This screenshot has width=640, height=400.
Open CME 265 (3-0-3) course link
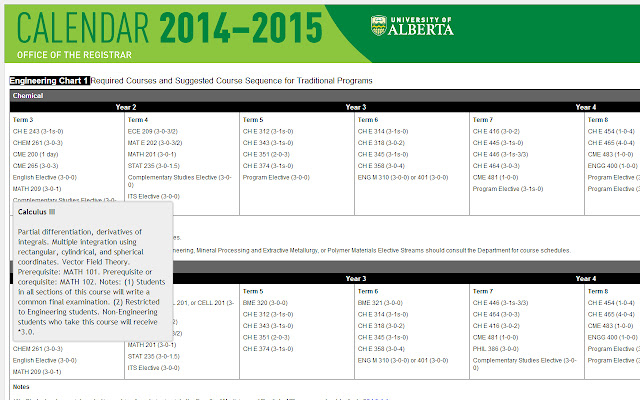click(x=36, y=166)
